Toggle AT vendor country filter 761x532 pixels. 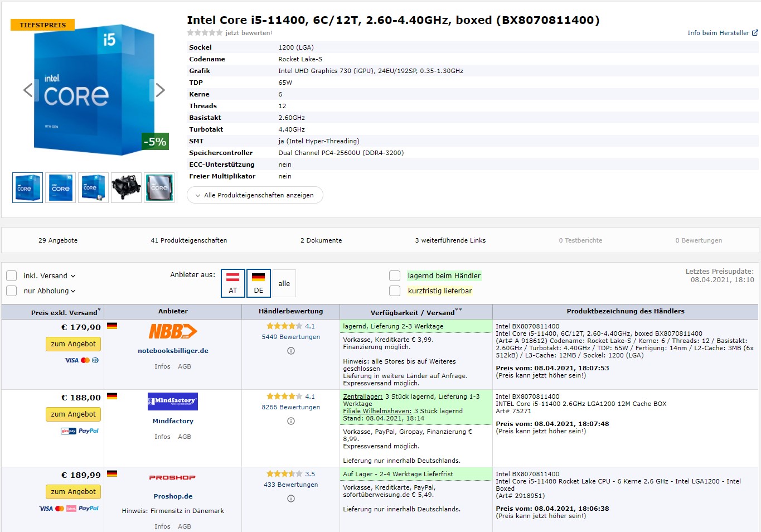pyautogui.click(x=233, y=283)
